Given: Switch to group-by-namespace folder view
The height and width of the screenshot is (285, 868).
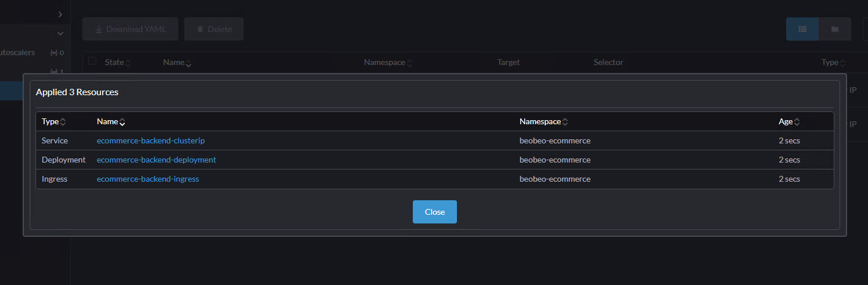Looking at the screenshot, I should (x=834, y=29).
